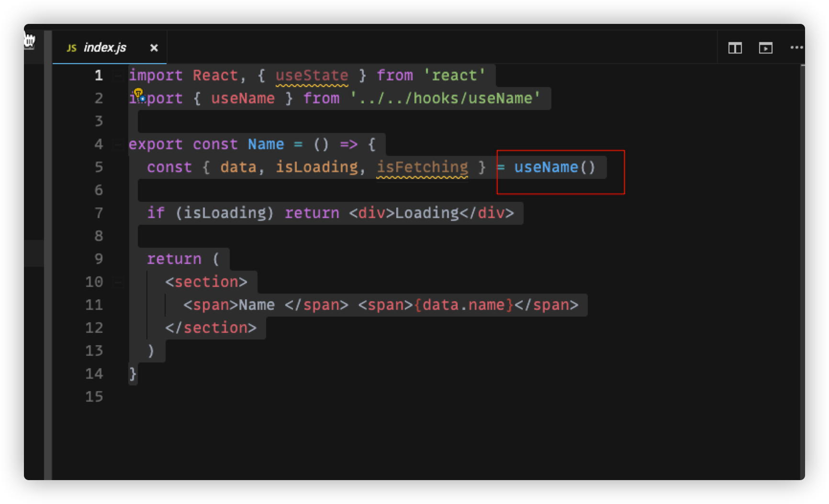829x504 pixels.
Task: Click the React identifier on line 1
Action: point(215,76)
